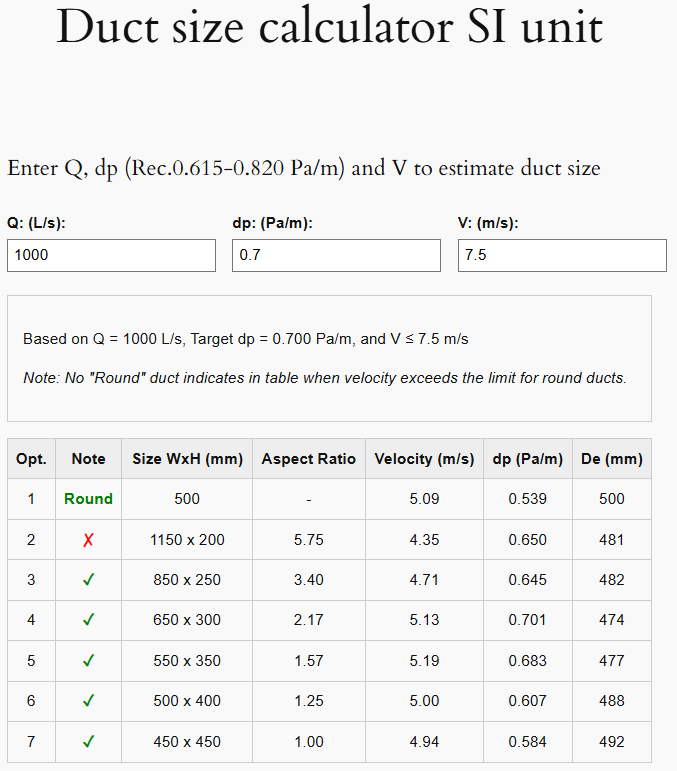Click the green checkmark for 550 x 350
The height and width of the screenshot is (771, 677).
pos(88,661)
